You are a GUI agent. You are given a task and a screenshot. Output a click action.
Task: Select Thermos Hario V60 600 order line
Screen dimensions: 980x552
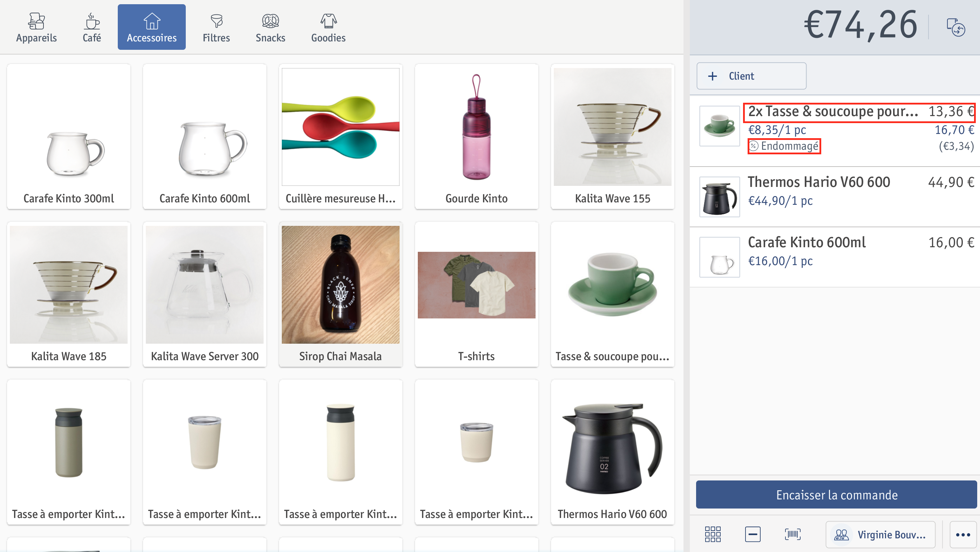coord(835,196)
